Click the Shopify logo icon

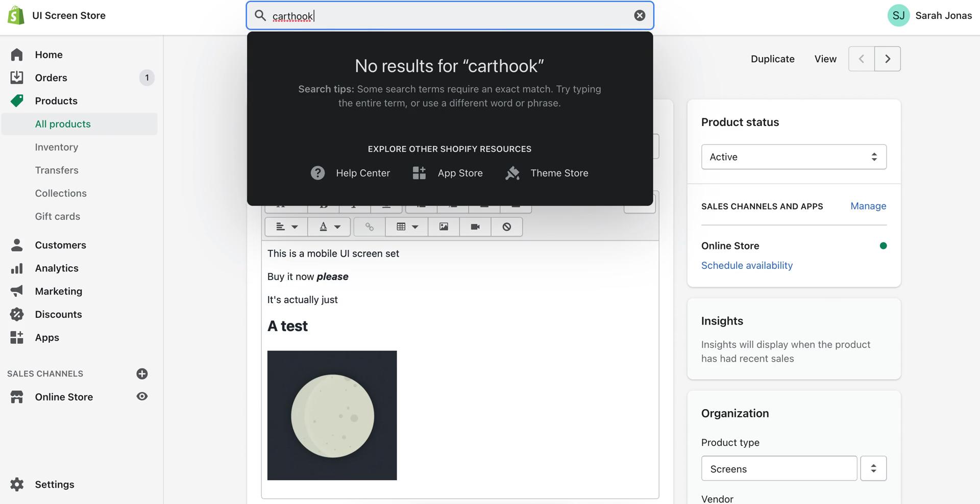(x=16, y=15)
